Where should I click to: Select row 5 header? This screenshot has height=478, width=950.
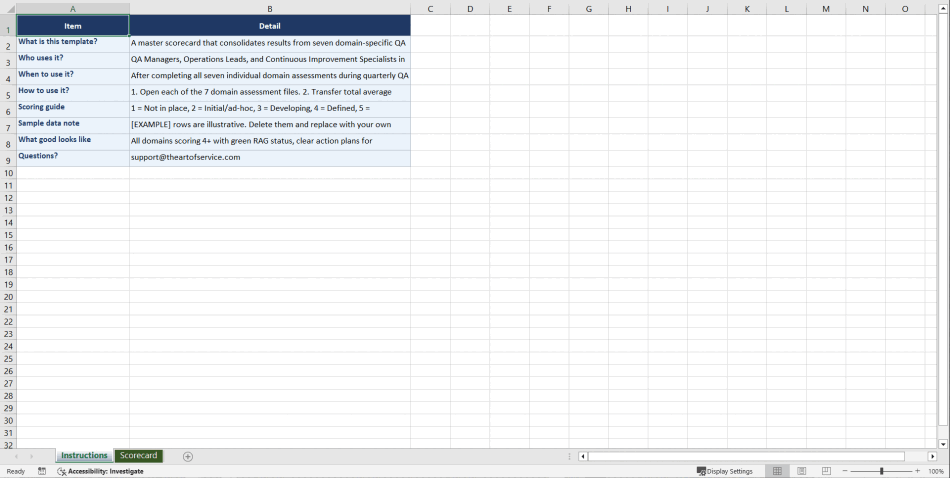[x=8, y=95]
